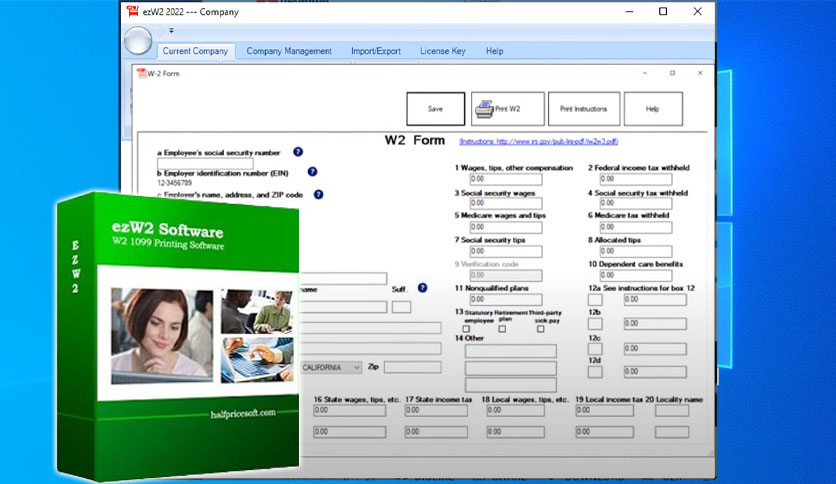Screen dimensions: 836x484
Task: Click Wages, tips, other compensation field
Action: point(506,179)
